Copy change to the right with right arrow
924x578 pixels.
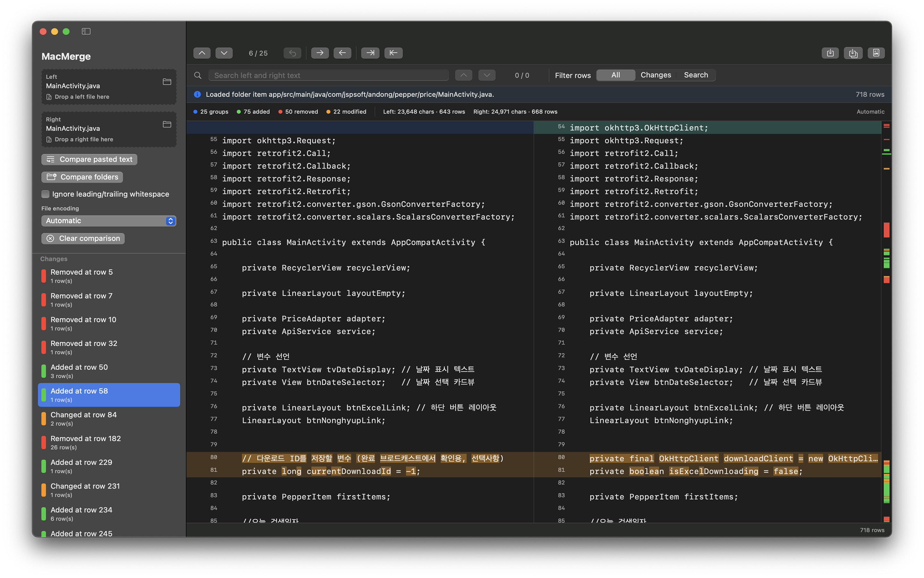point(320,53)
